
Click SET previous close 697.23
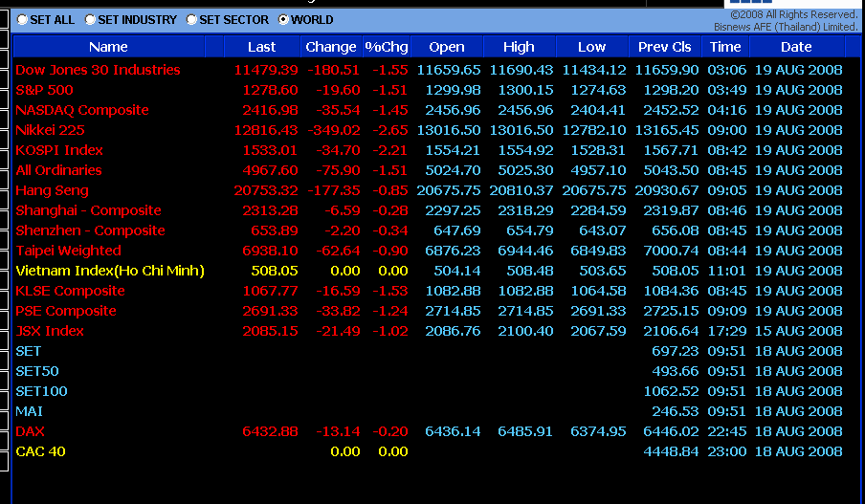(676, 351)
